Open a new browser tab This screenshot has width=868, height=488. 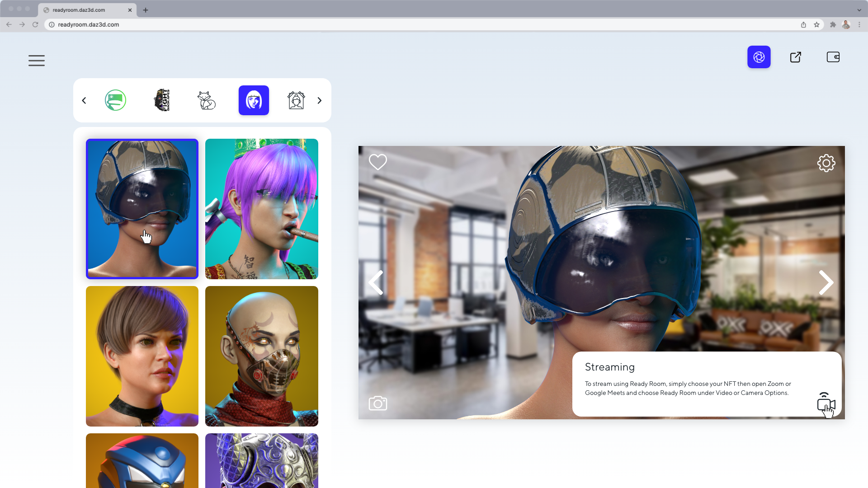pyautogui.click(x=146, y=10)
